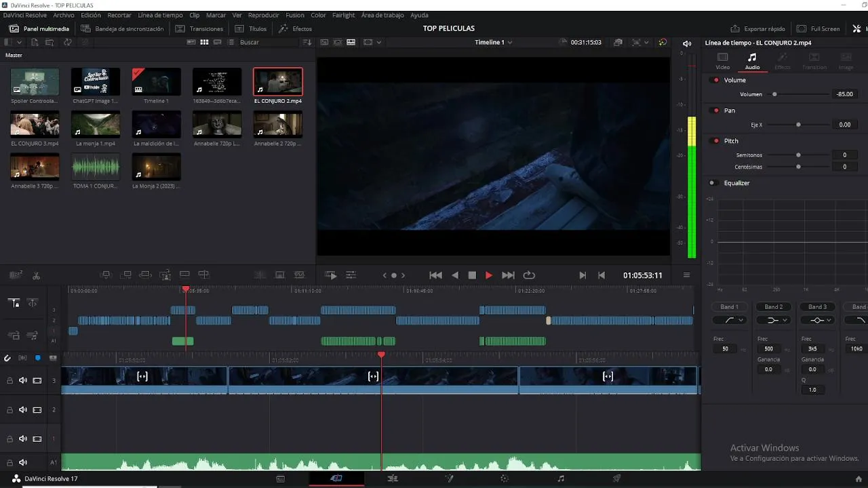Go to the project manager home icon
Screen dimensions: 868x488
[859, 479]
